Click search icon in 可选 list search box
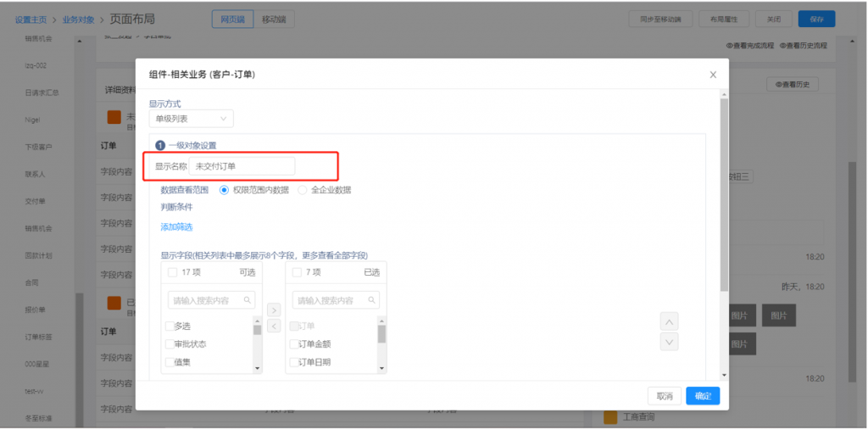 coord(248,300)
